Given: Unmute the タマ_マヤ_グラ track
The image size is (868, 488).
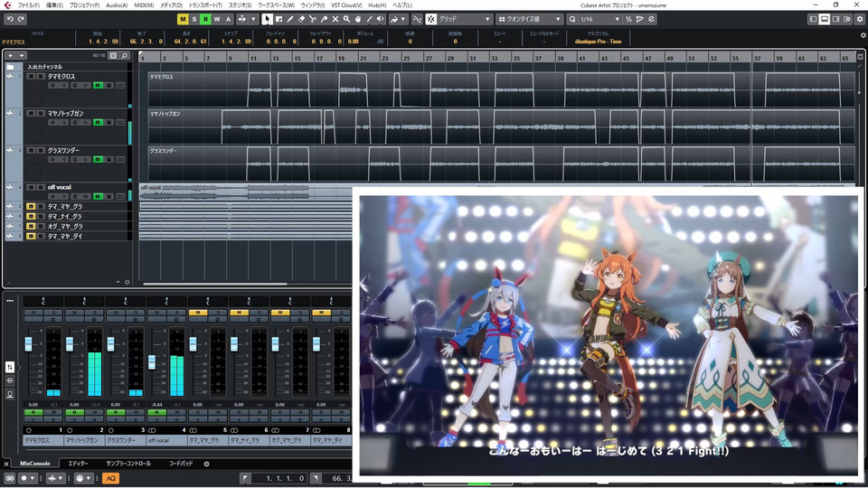Looking at the screenshot, I should tap(31, 206).
